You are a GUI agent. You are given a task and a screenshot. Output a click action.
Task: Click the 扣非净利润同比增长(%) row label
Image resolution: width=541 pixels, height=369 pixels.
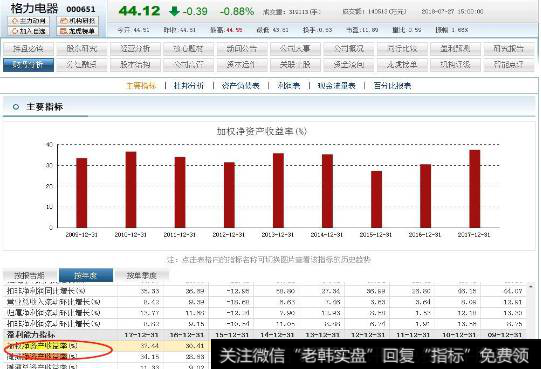pyautogui.click(x=46, y=291)
